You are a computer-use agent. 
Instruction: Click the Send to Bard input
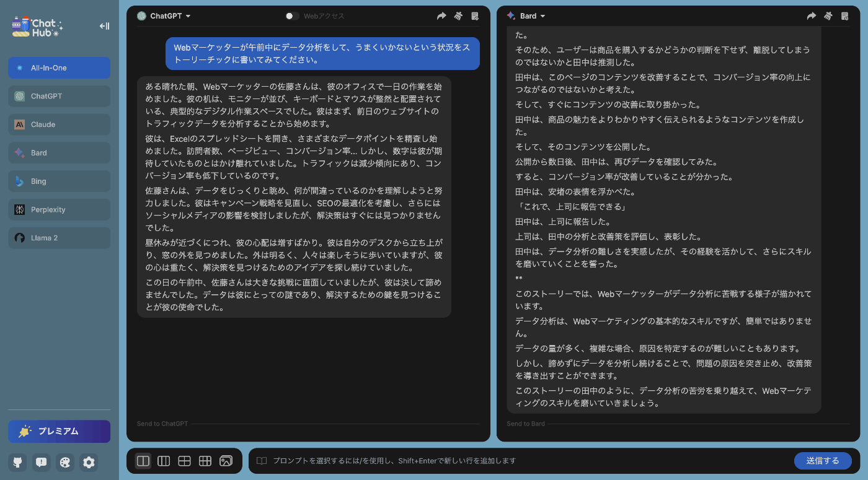(x=678, y=424)
